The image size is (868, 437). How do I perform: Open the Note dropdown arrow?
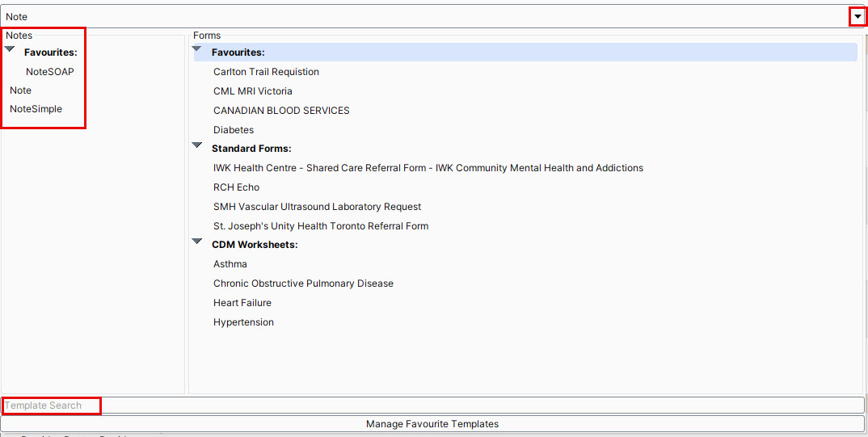click(x=857, y=17)
